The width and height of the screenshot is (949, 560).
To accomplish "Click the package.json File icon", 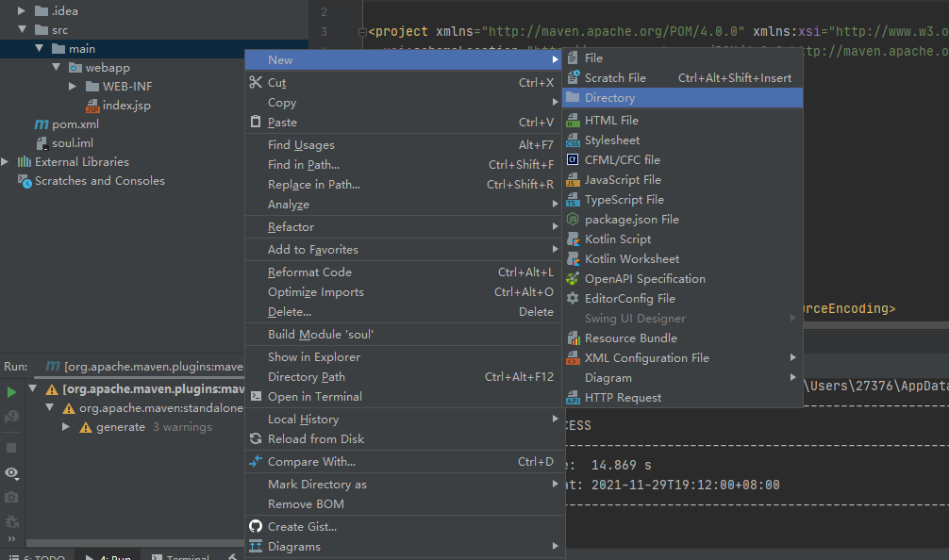I will (x=573, y=219).
